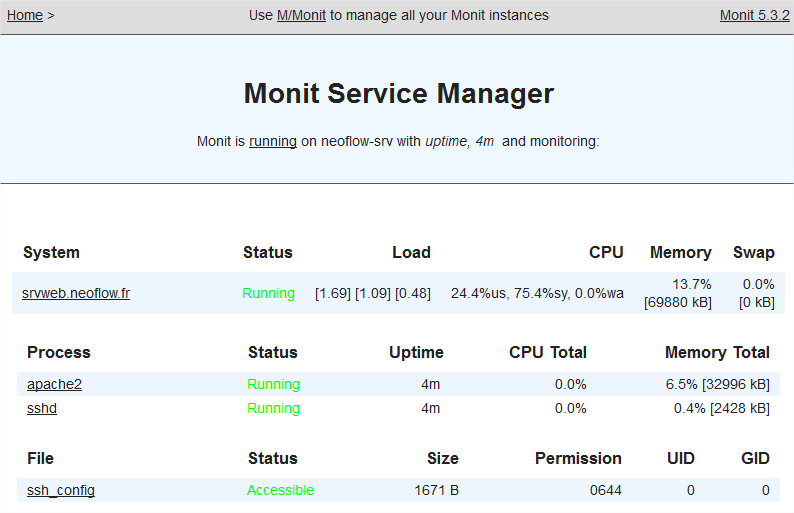Click the Swap column header
This screenshot has height=513, width=794.
click(x=753, y=252)
